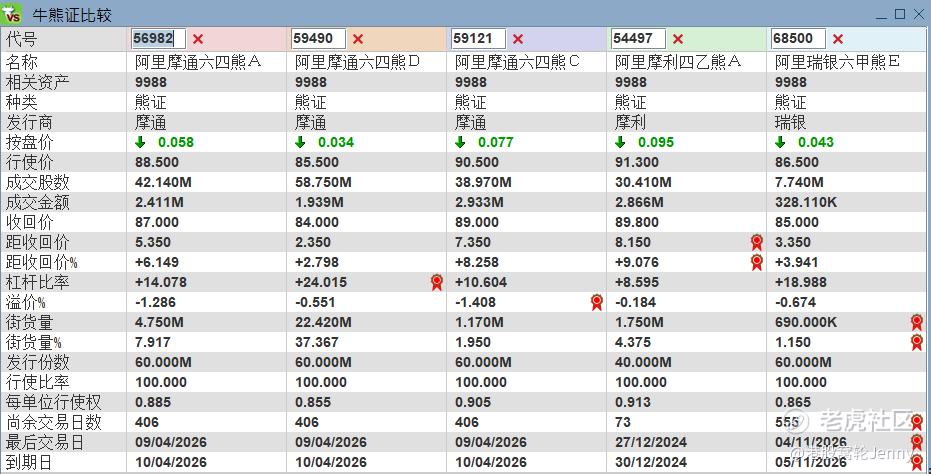Focus the code input containing 68500
931x474 pixels.
click(799, 39)
